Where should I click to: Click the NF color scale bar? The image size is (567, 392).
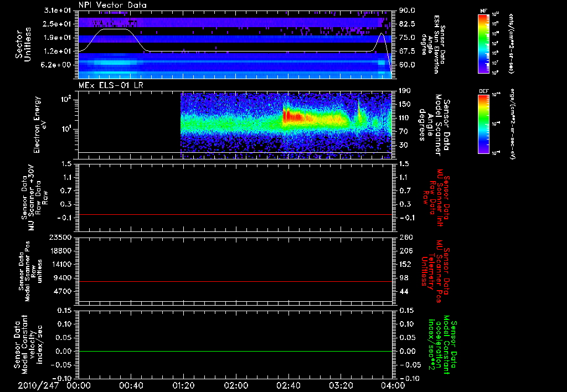pyautogui.click(x=483, y=44)
